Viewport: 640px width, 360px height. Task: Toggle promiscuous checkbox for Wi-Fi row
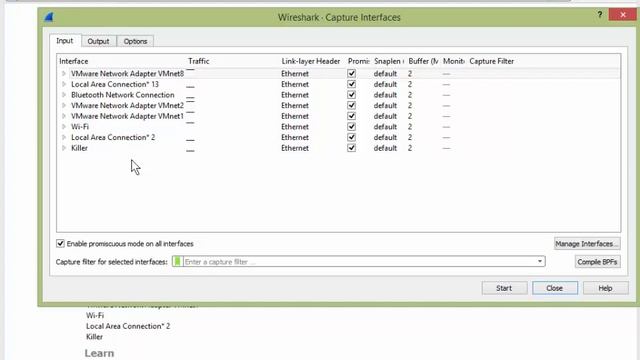pyautogui.click(x=351, y=127)
